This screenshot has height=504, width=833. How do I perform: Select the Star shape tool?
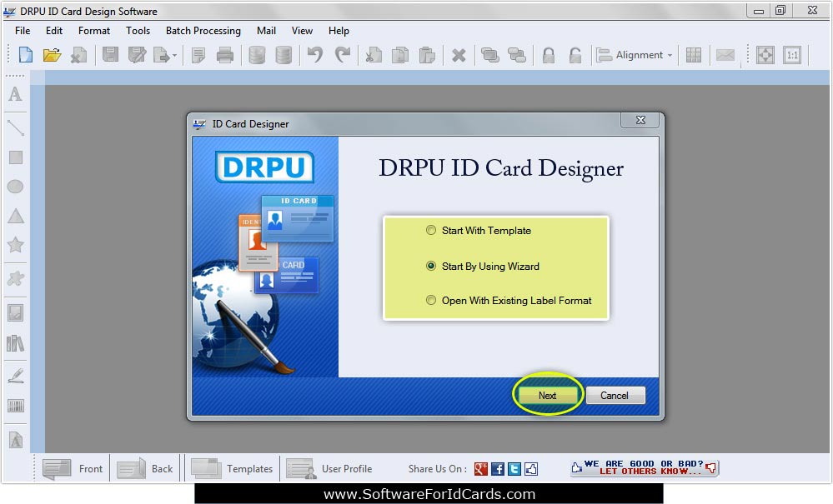[15, 245]
